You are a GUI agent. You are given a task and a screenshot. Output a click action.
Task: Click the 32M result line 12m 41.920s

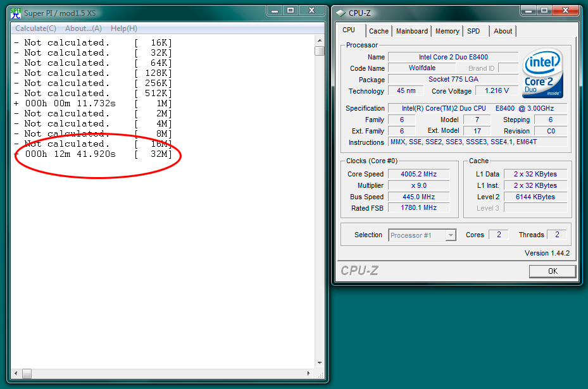[93, 154]
